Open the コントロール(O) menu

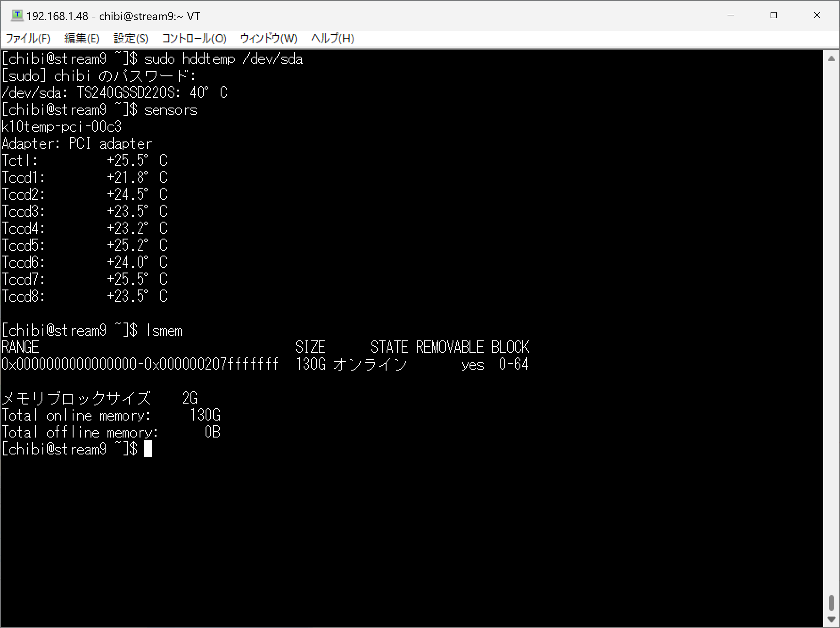194,38
